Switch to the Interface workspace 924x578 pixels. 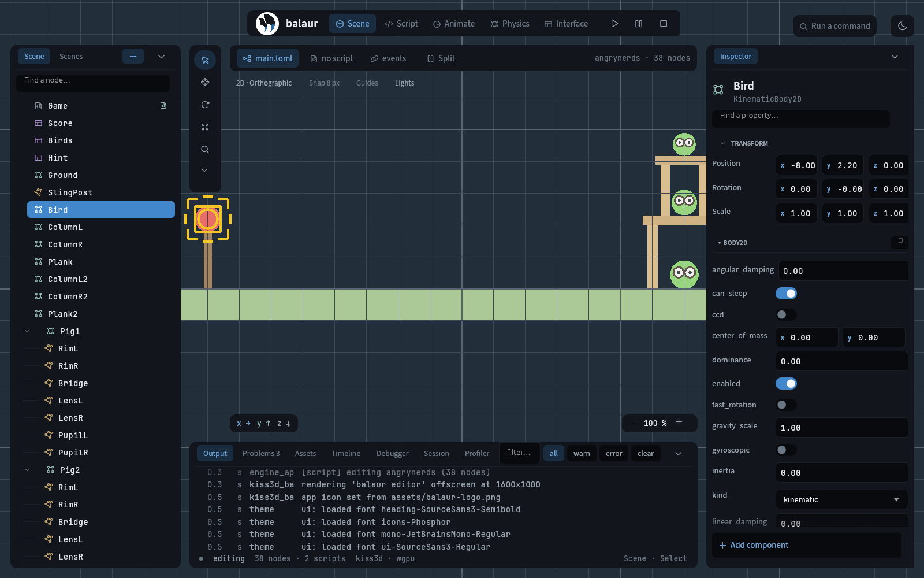click(x=566, y=24)
